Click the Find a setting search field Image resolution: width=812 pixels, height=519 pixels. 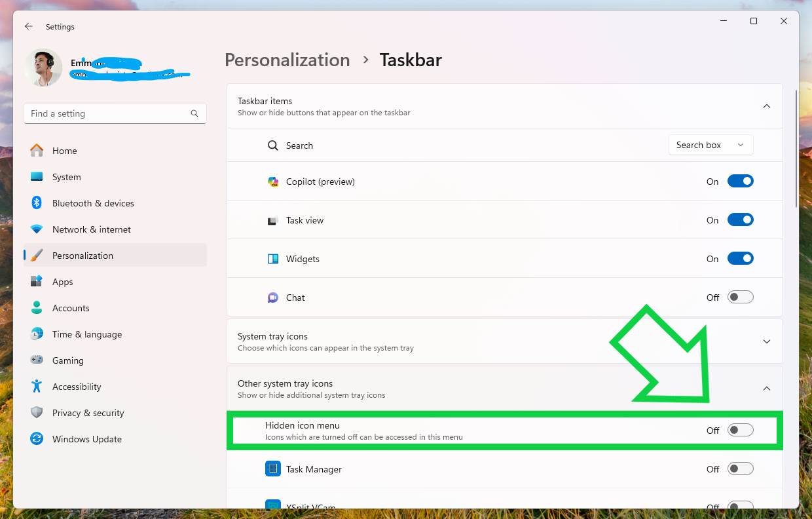pyautogui.click(x=108, y=113)
